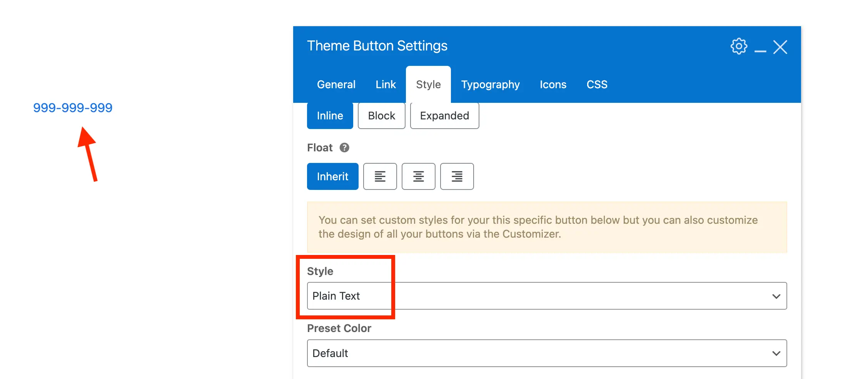The height and width of the screenshot is (379, 868).
Task: Open the Preset Color dropdown showing Default
Action: coord(547,353)
